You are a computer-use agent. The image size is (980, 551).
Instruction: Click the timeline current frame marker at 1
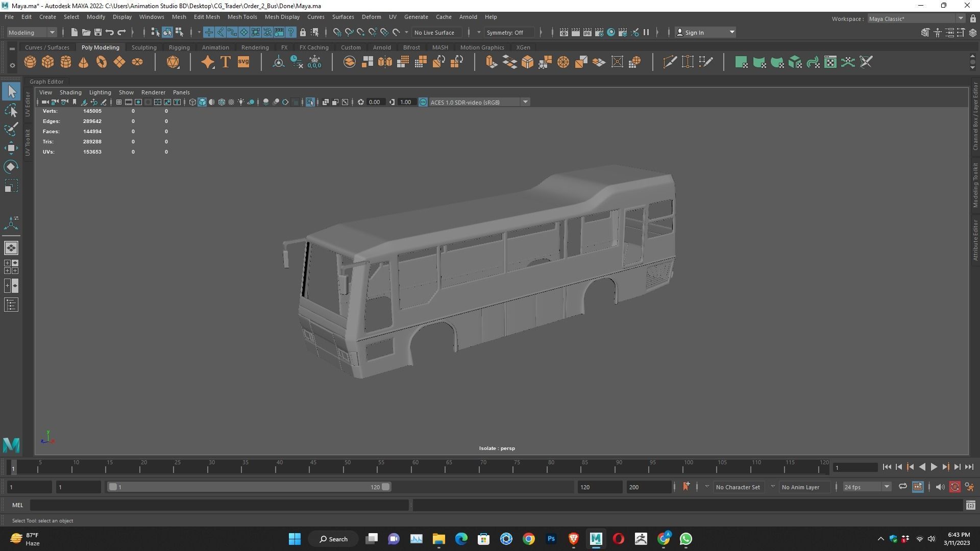click(13, 467)
